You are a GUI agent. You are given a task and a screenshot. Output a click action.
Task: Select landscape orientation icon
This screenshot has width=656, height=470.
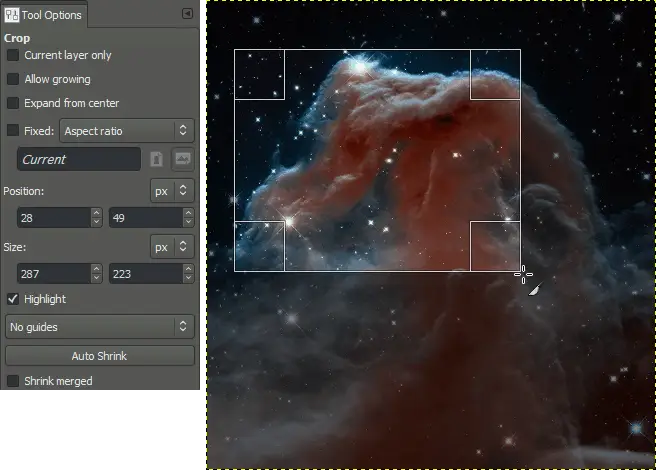click(183, 159)
